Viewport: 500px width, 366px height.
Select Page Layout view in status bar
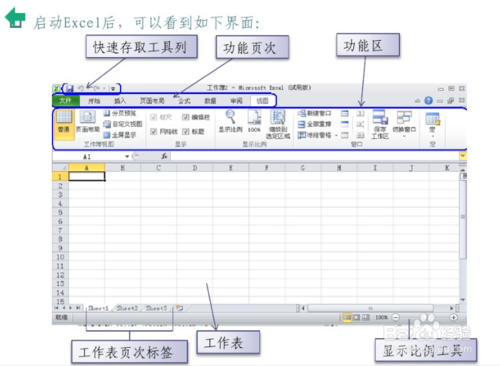[356, 317]
